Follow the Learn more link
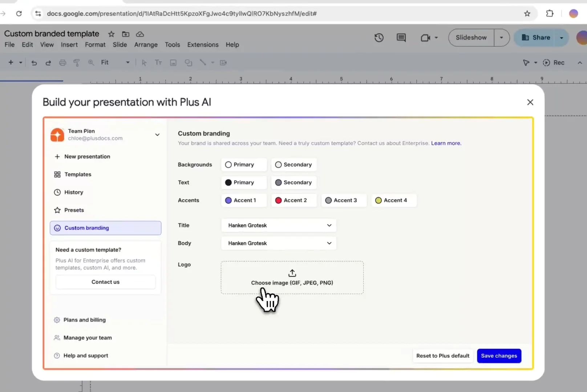Viewport: 587px width, 392px height. click(x=446, y=143)
